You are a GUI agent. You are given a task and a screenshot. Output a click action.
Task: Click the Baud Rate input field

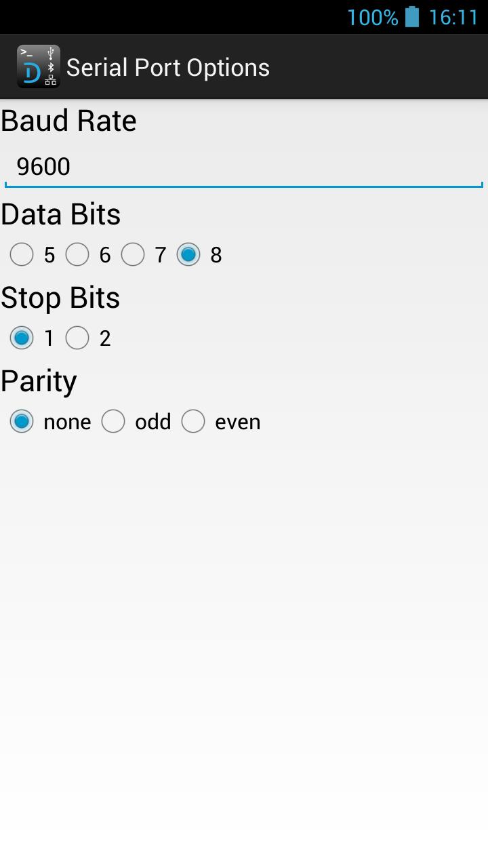click(x=244, y=167)
